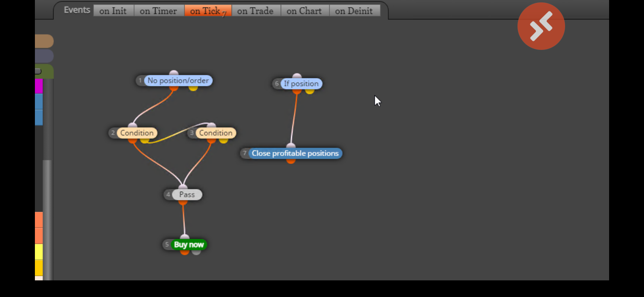Click the Pass block
This screenshot has height=297, width=644.
point(187,194)
